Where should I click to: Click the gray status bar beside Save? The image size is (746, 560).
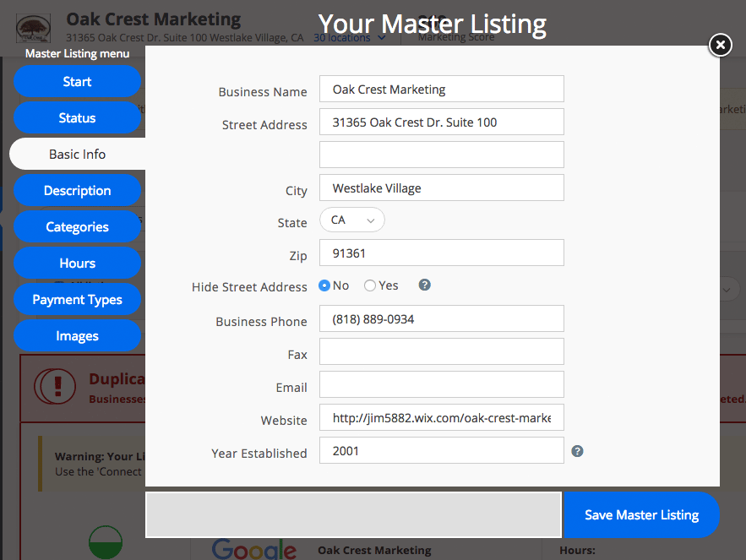pos(353,514)
